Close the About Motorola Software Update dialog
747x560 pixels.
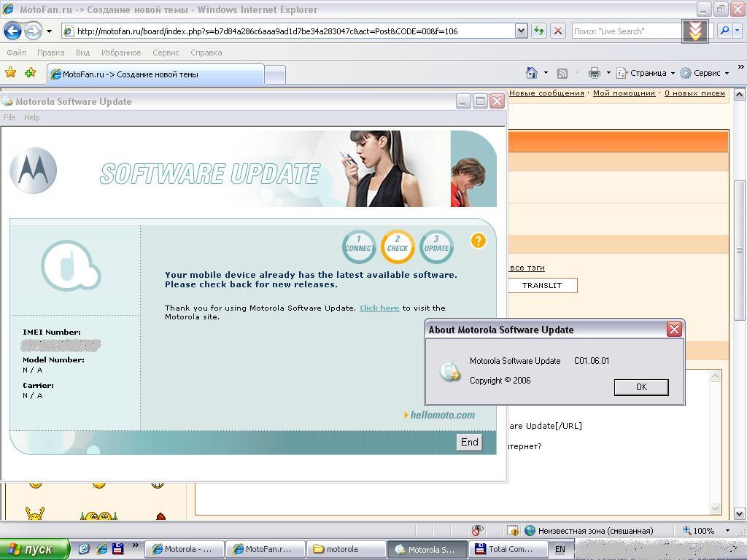674,329
